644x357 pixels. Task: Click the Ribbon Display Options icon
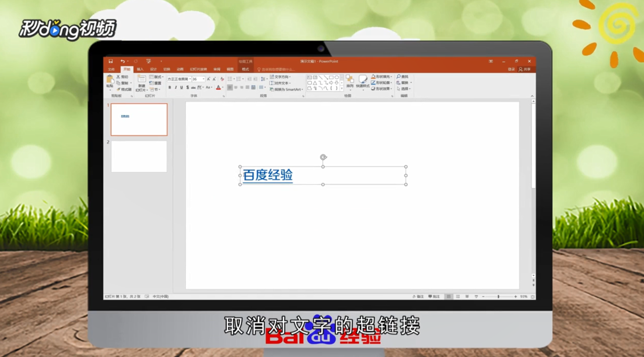(x=491, y=61)
